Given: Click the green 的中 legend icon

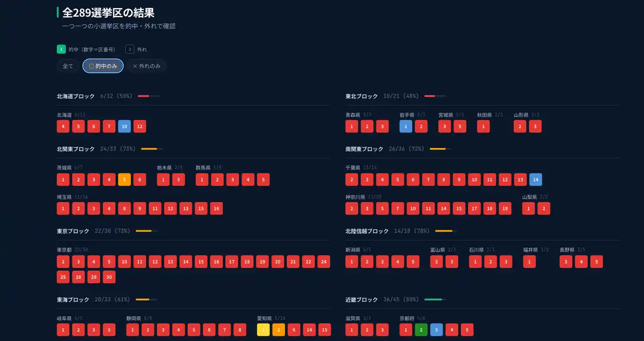Looking at the screenshot, I should (x=61, y=49).
